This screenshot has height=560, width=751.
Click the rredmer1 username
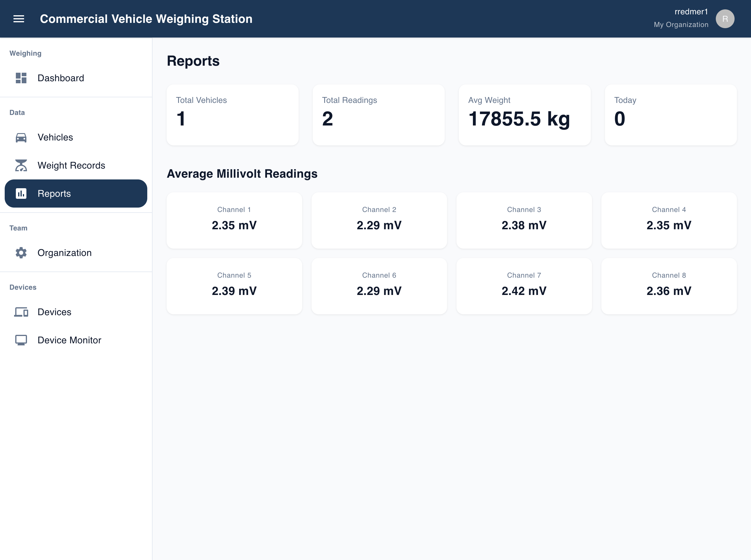point(691,12)
